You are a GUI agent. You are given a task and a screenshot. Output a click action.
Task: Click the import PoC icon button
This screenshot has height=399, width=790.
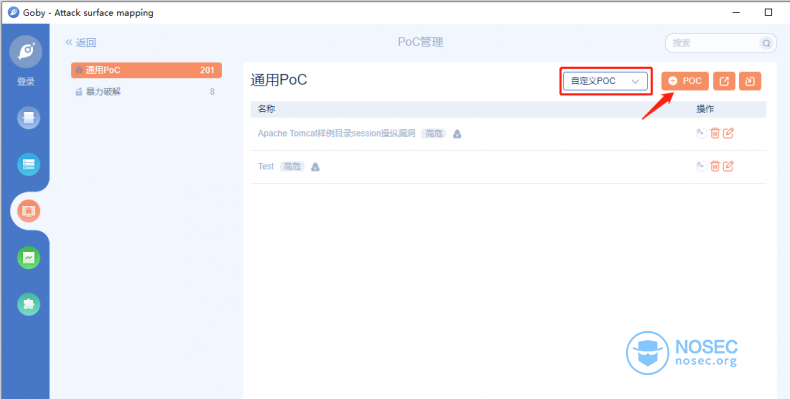tap(750, 81)
